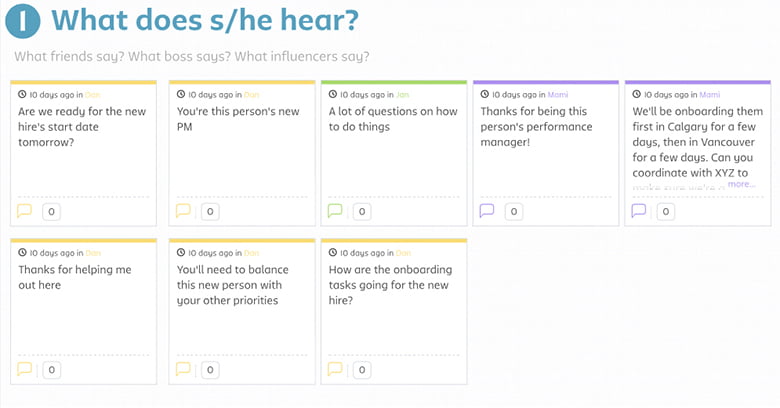This screenshot has height=408, width=780.
Task: Click the "more..." link on Calgary card
Action: (741, 184)
